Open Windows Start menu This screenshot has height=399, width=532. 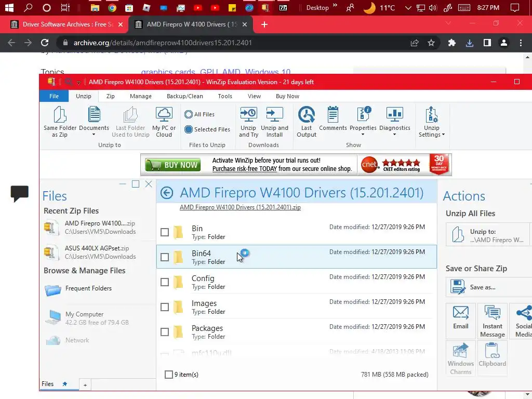coord(9,8)
